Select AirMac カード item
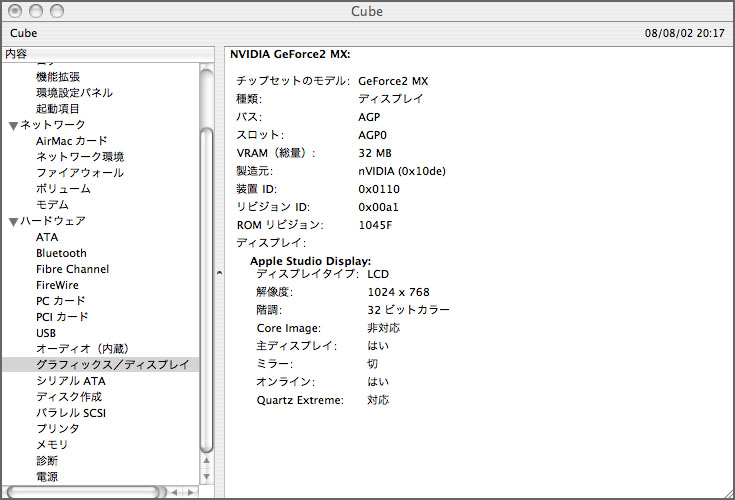 [71, 141]
